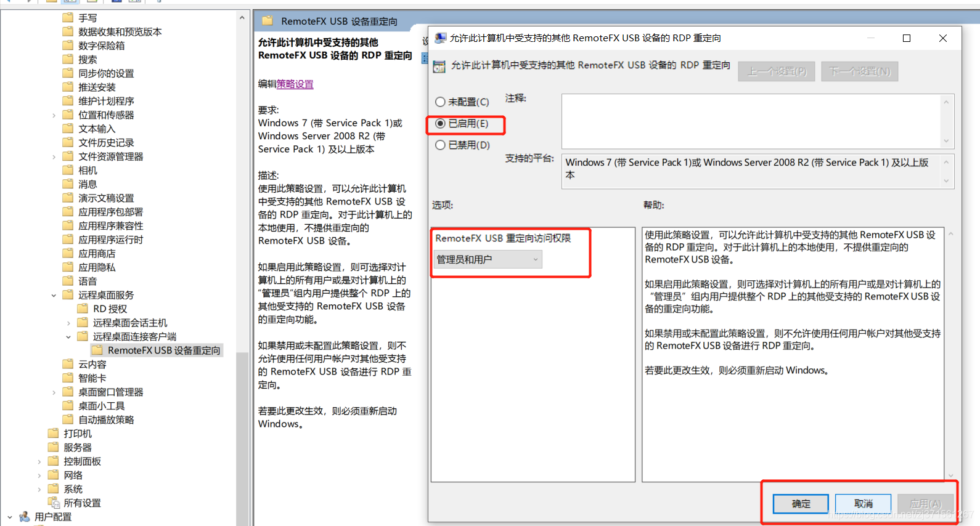This screenshot has width=980, height=526.
Task: Click the 打印机 folder icon
Action: 53,433
